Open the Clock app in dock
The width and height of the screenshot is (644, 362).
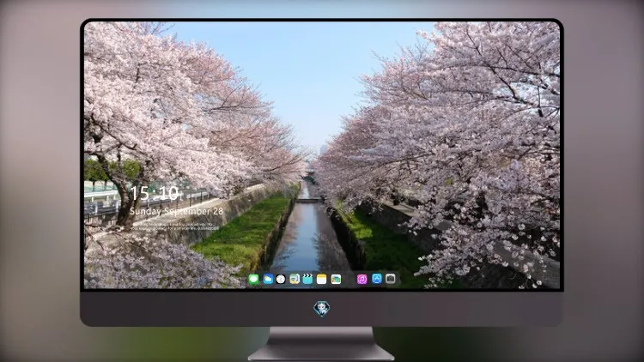[281, 279]
